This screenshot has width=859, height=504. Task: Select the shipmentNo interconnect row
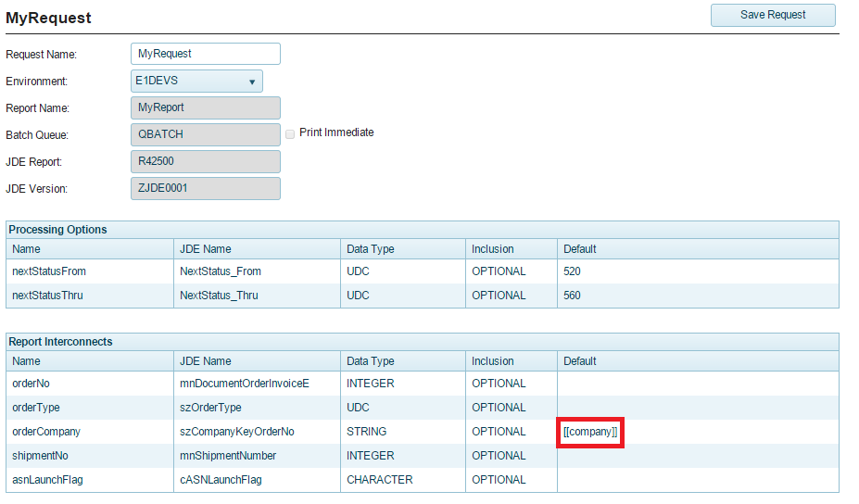pos(40,456)
